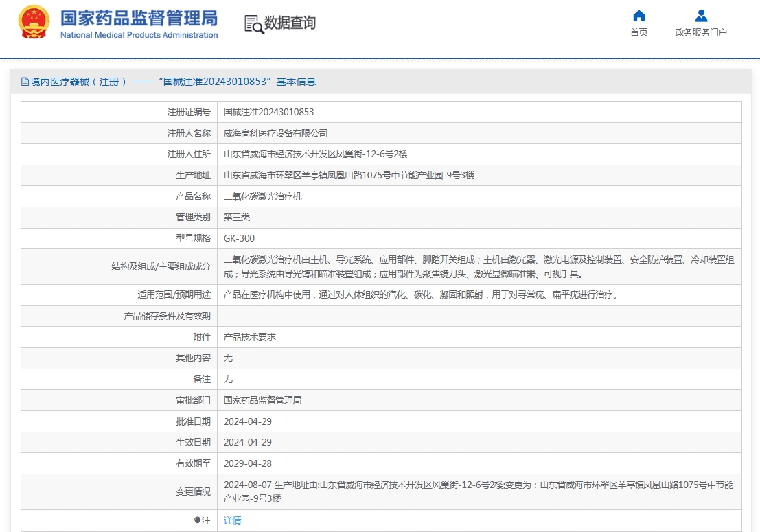Click the 生产地址 address value
Viewport: 760px width, 532px height.
[x=349, y=176]
